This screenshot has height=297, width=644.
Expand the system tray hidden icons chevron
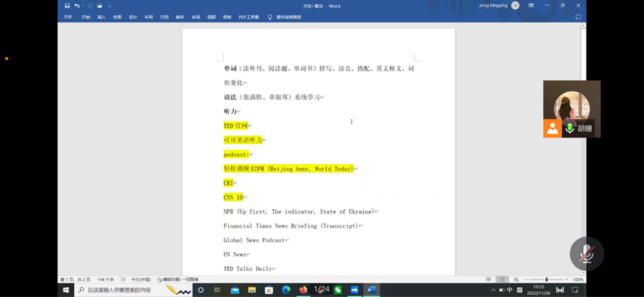[493, 290]
